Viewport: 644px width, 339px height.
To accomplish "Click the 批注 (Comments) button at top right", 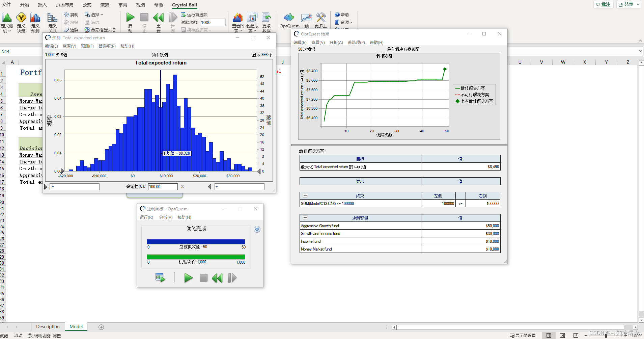I will pos(603,4).
